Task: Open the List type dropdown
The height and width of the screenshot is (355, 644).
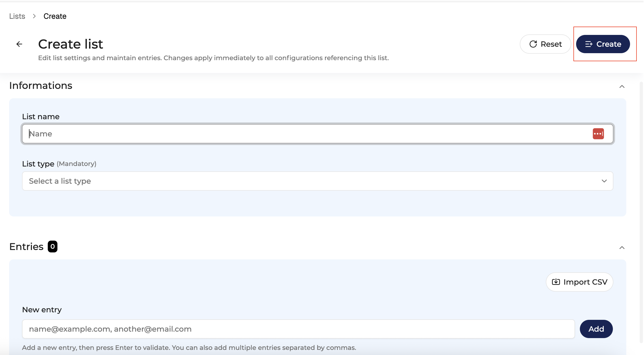Action: coord(317,181)
